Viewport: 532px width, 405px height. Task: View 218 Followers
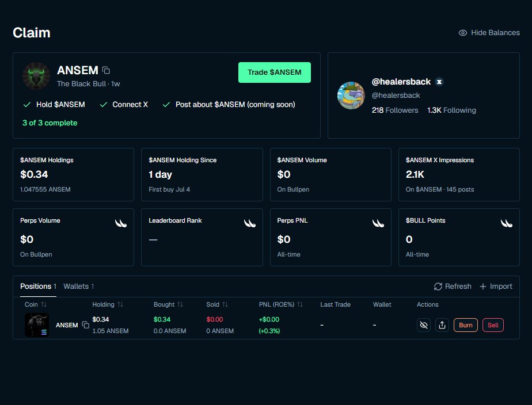tap(395, 110)
